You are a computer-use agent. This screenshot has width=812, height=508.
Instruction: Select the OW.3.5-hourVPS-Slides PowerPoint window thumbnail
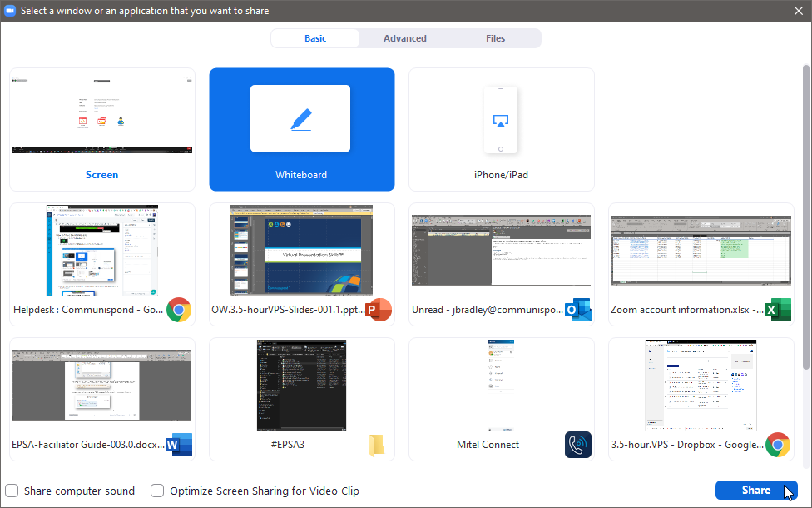301,251
